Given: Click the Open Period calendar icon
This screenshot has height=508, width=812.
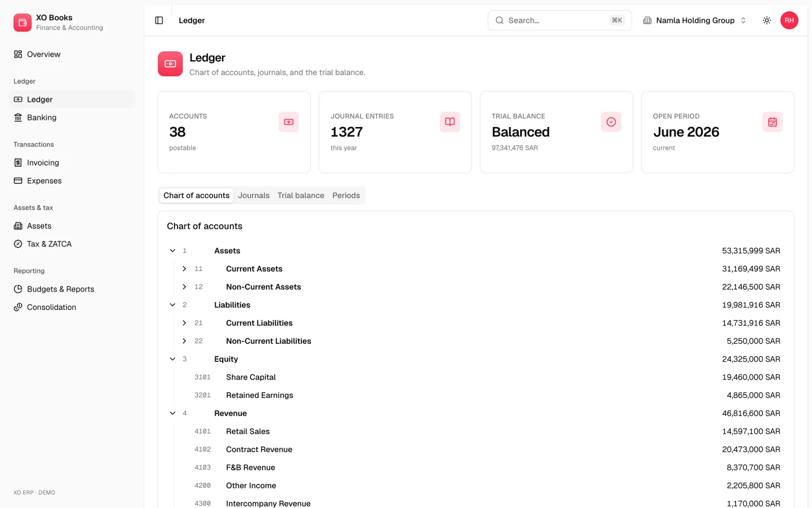Looking at the screenshot, I should [x=772, y=122].
